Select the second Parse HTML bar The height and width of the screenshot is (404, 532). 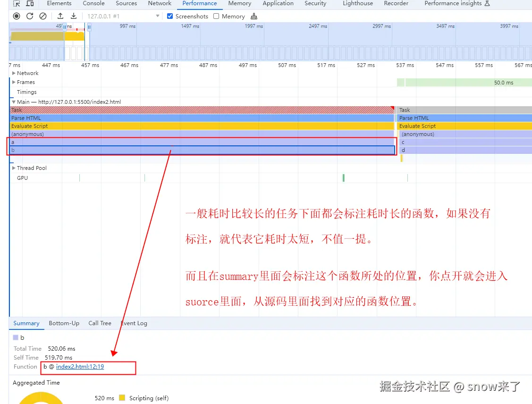point(464,118)
